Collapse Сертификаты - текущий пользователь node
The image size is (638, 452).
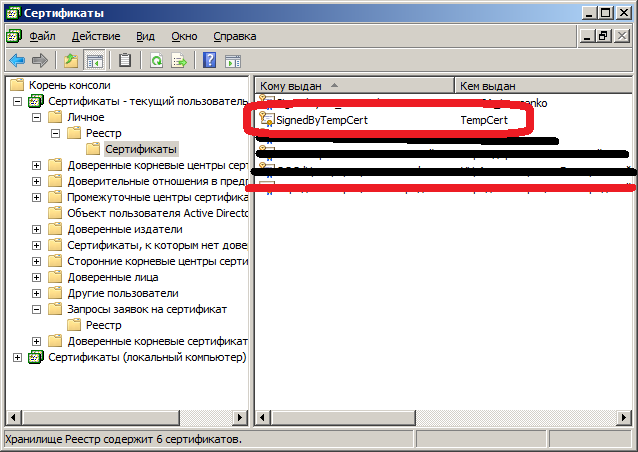pos(17,101)
